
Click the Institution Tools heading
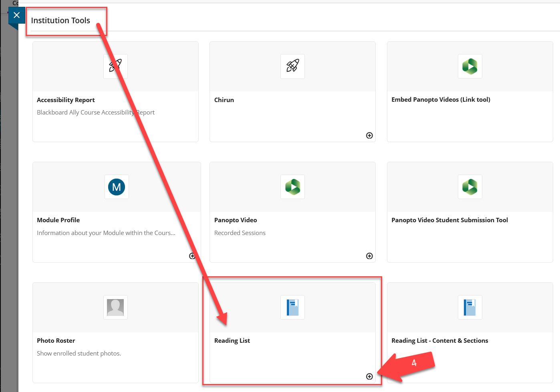[x=60, y=20]
